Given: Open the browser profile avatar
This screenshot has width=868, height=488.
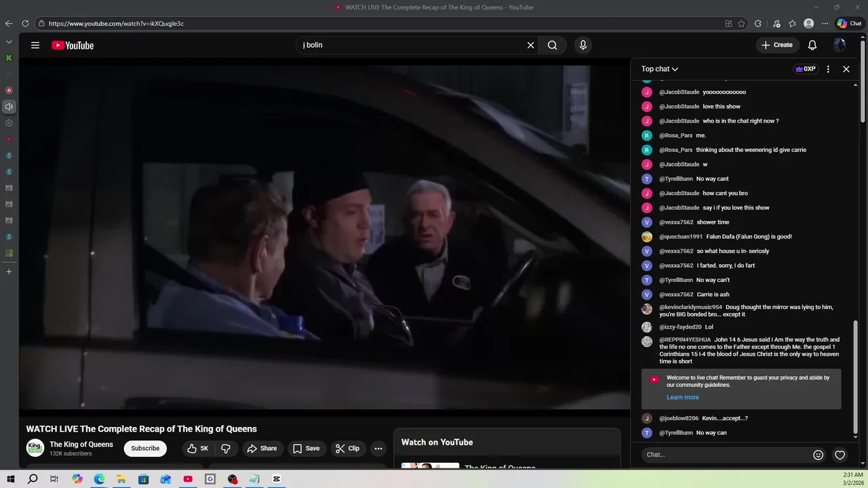Looking at the screenshot, I should (808, 24).
